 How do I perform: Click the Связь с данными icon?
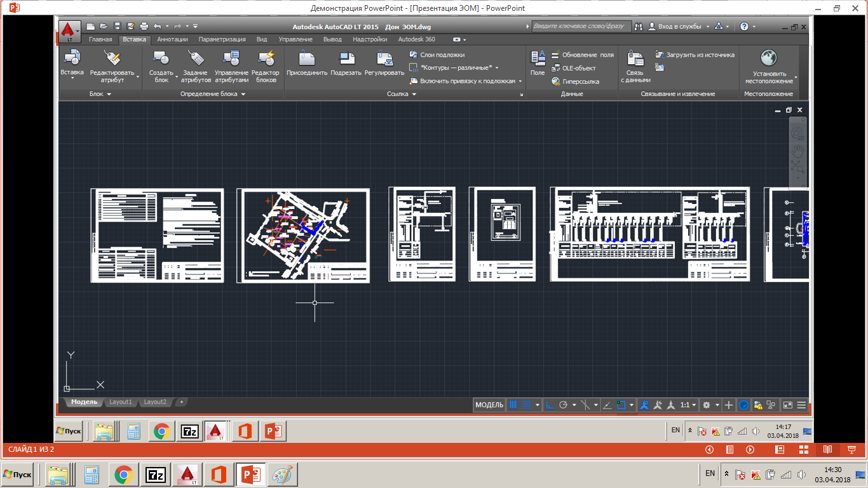(635, 59)
